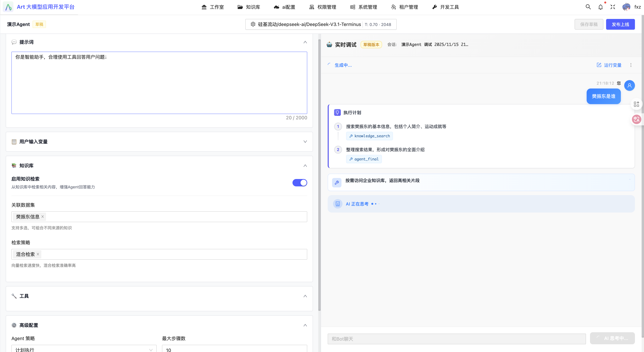Disable the 启用知识检索 toggle
The width and height of the screenshot is (644, 352).
click(x=300, y=183)
